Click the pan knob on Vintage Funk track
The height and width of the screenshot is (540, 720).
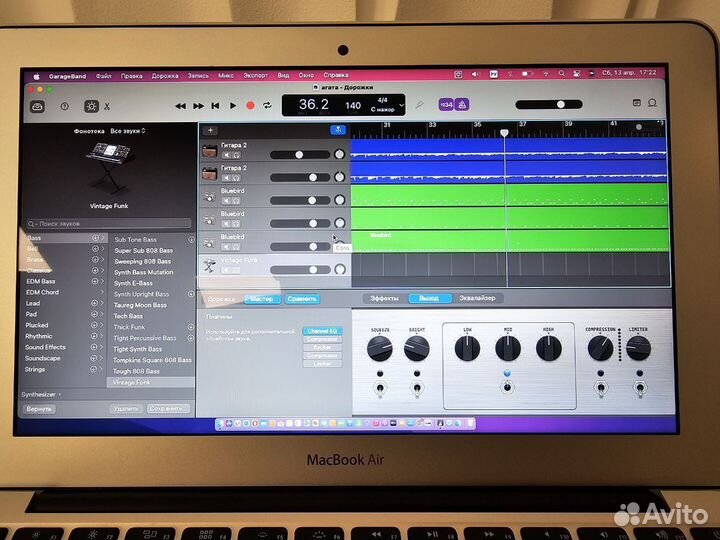coord(340,270)
